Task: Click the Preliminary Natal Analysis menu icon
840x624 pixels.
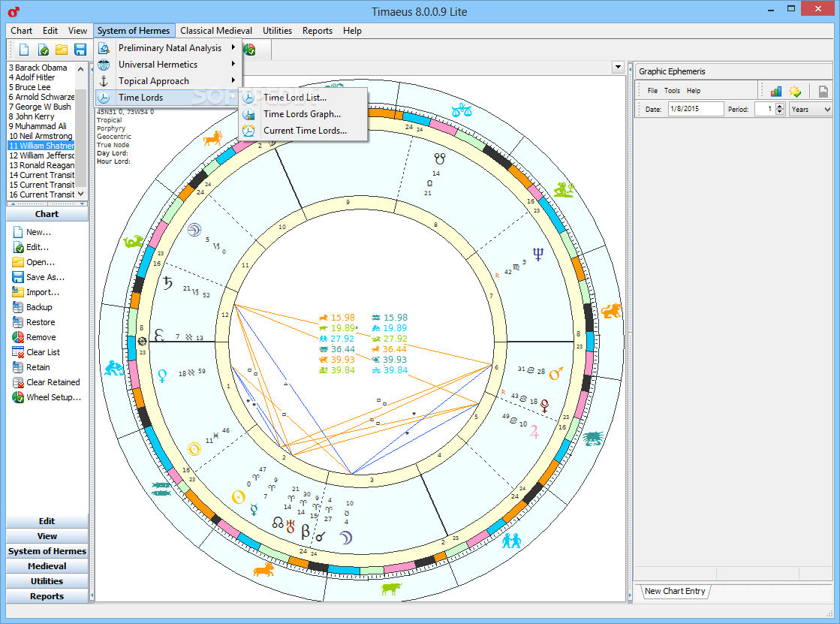Action: 104,48
